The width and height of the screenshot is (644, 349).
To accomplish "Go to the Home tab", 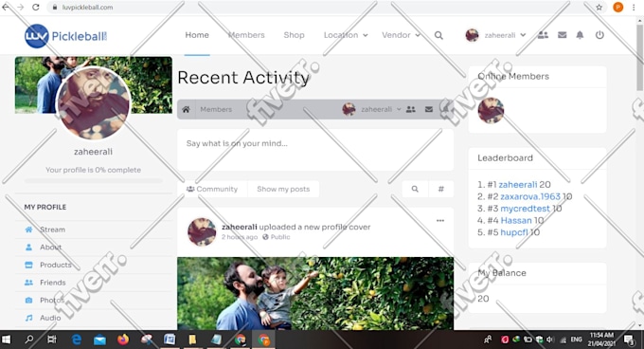I will pyautogui.click(x=197, y=35).
